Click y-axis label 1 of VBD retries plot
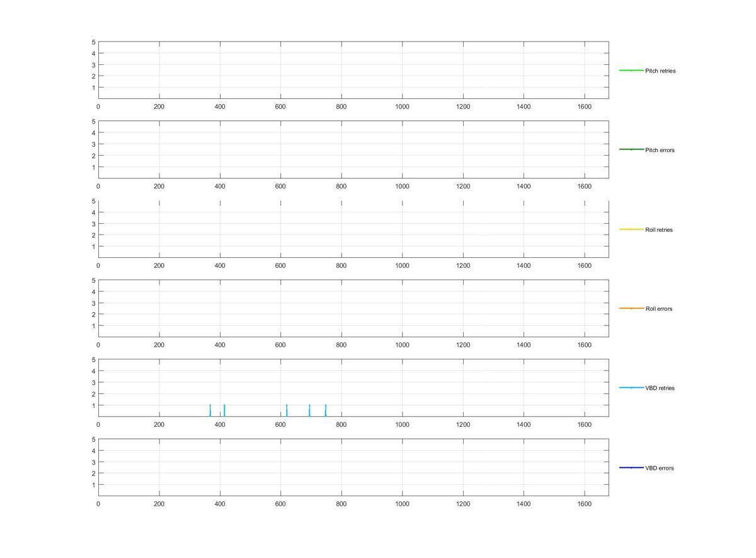This screenshot has height=558, width=756. pyautogui.click(x=93, y=405)
